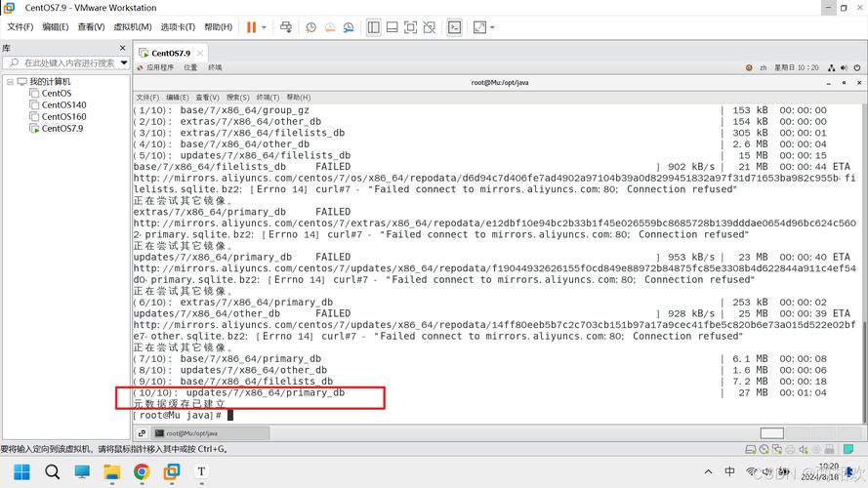Open the 文件(F) menu in VMware
The image size is (868, 488).
pyautogui.click(x=20, y=27)
